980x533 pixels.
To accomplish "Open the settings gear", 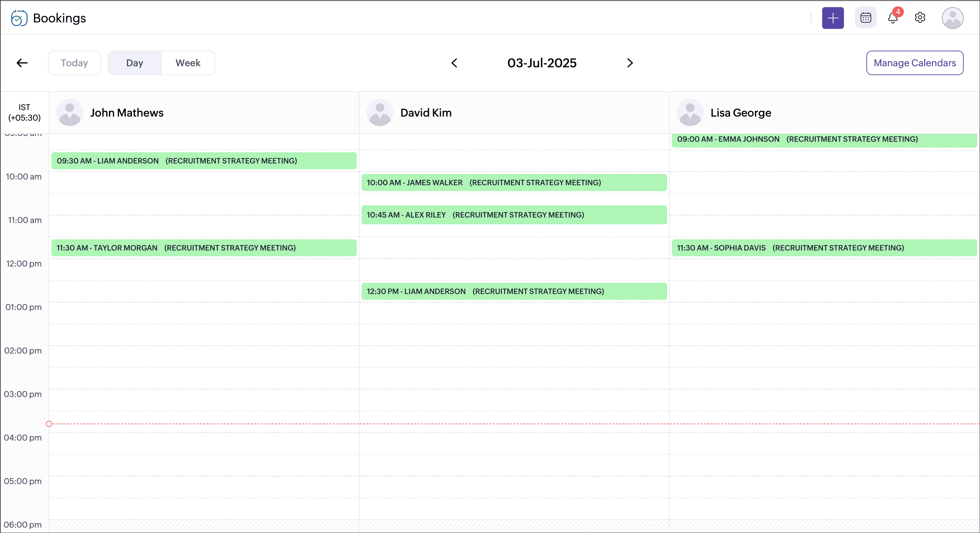I will pyautogui.click(x=920, y=17).
